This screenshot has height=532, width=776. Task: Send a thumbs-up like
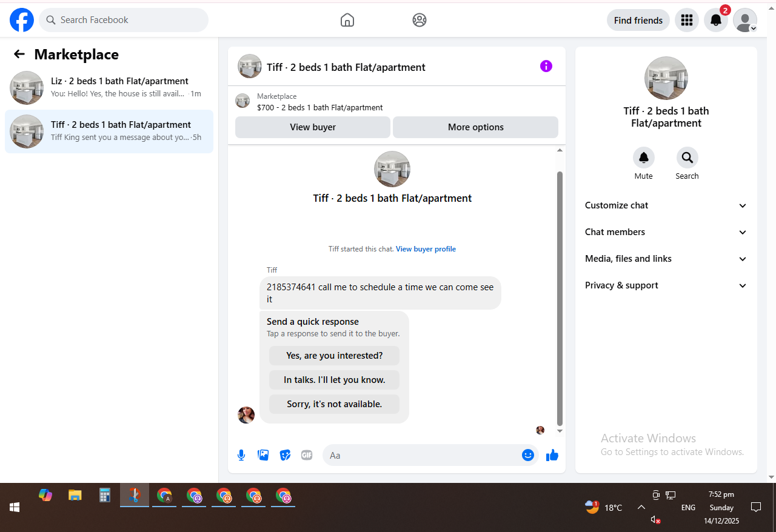point(552,455)
